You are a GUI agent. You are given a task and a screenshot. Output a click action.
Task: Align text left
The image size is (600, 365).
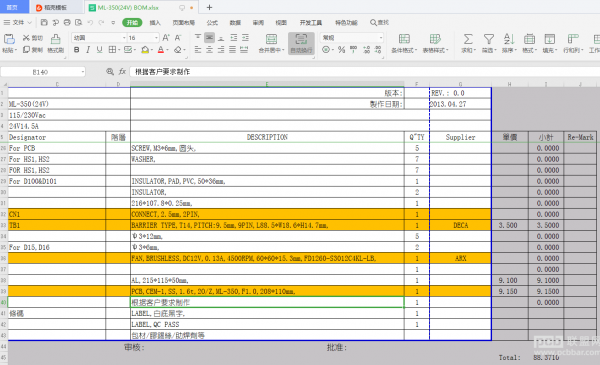(198, 50)
